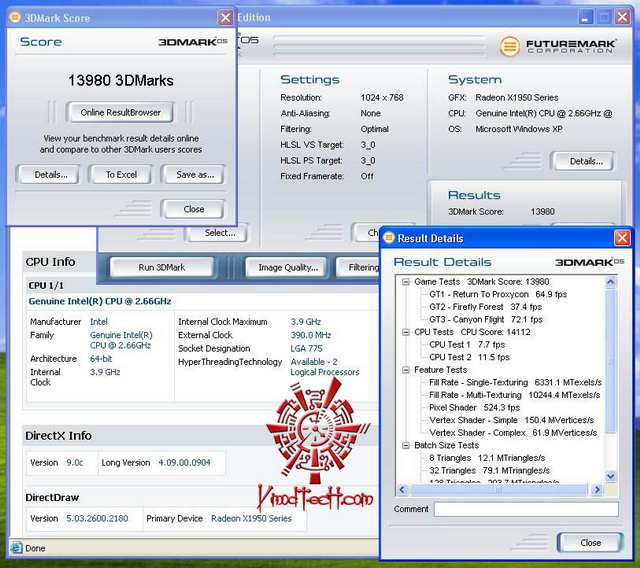Screen dimensions: 640x568
Task: Click left arrow of horizontal scrollbar
Action: [402, 490]
